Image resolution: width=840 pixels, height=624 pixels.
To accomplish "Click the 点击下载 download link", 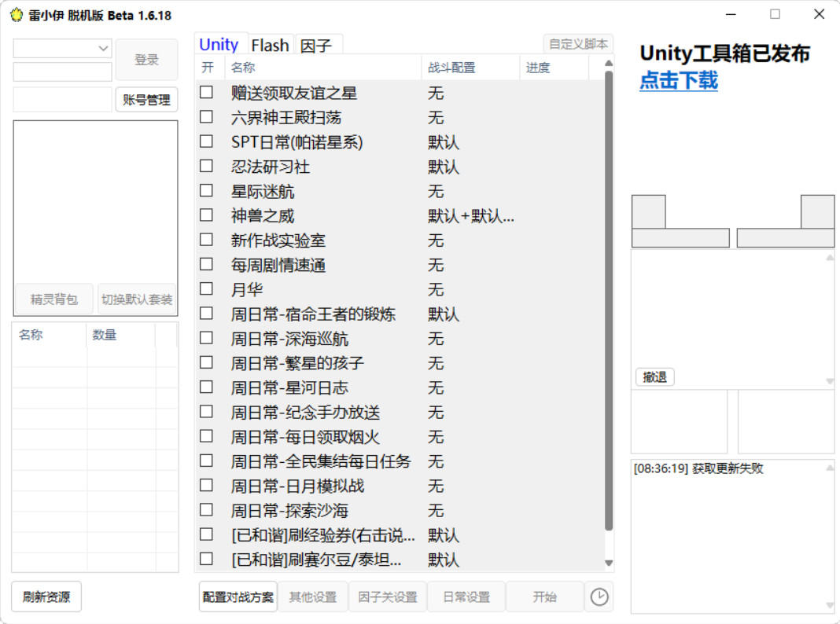I will tap(678, 80).
